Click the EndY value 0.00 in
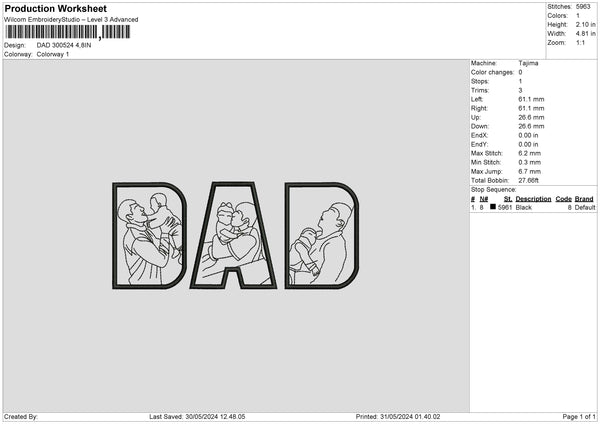 528,145
